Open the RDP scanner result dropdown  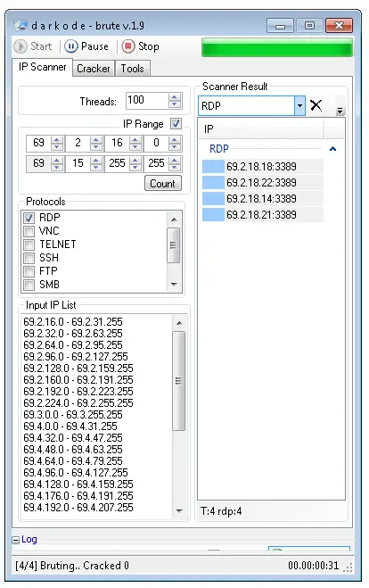tap(299, 106)
